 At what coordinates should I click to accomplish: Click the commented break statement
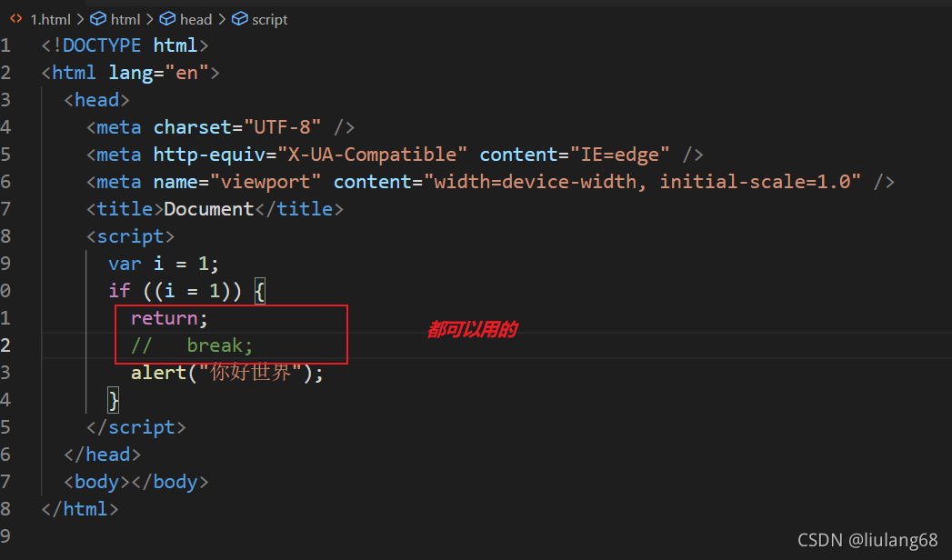pos(192,345)
